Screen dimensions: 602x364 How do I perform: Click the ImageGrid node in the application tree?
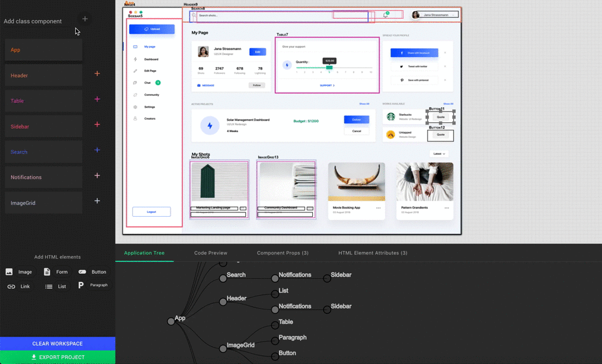click(x=223, y=349)
